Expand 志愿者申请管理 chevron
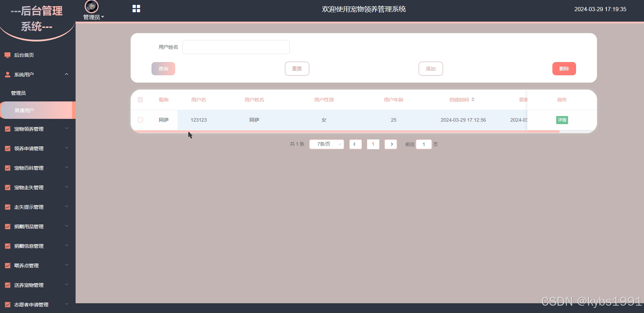644x313 pixels. pos(67,304)
